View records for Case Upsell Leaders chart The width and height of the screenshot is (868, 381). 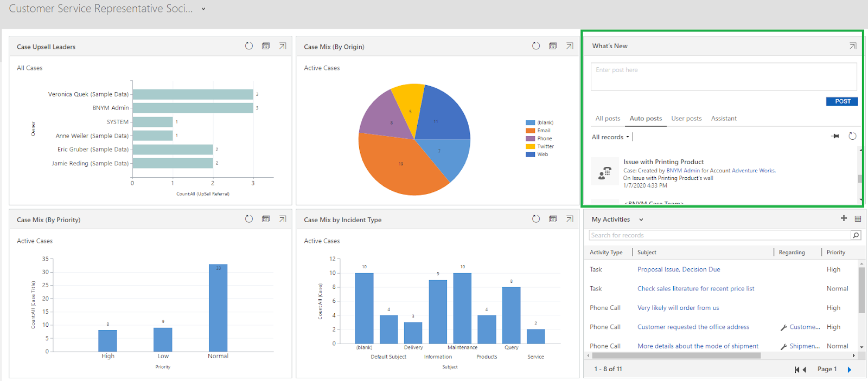(x=266, y=46)
